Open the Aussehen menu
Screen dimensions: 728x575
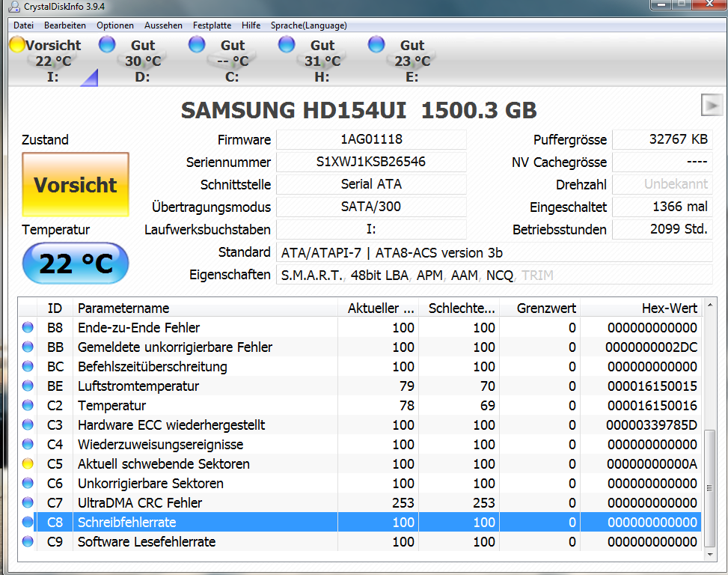click(163, 25)
